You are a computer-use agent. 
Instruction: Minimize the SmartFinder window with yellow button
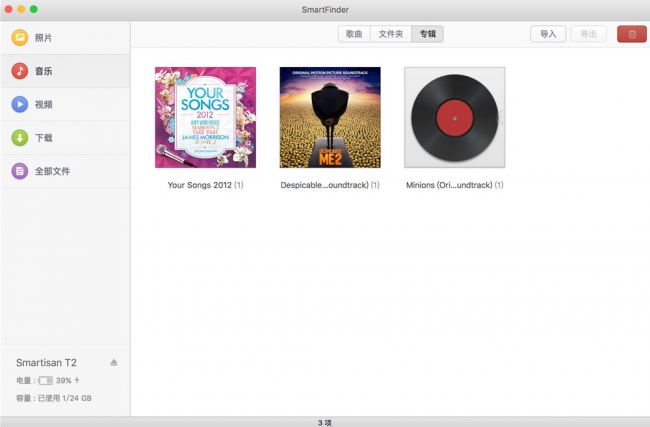click(21, 9)
